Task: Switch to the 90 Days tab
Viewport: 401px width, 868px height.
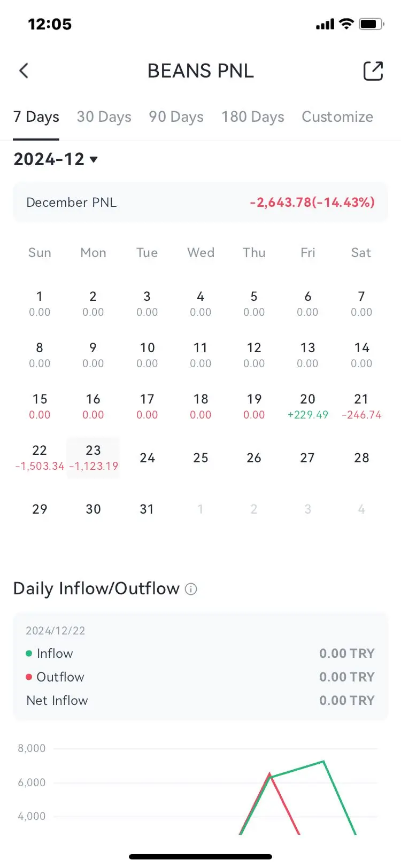Action: pos(176,117)
